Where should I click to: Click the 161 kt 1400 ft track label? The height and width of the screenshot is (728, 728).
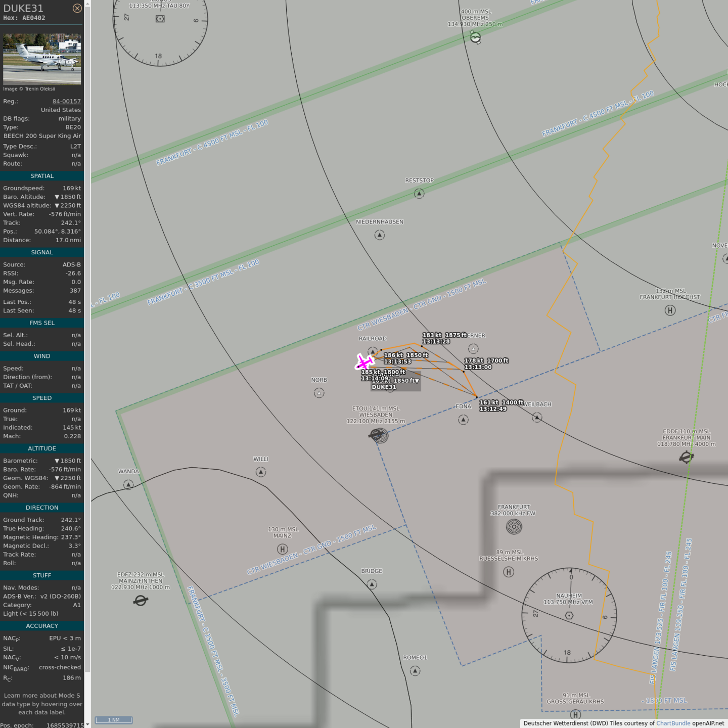click(x=501, y=405)
